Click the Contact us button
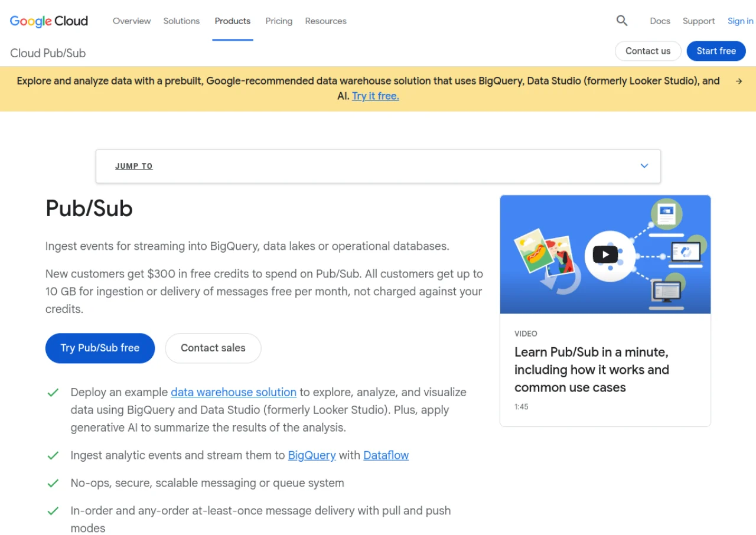The width and height of the screenshot is (756, 535). tap(648, 51)
